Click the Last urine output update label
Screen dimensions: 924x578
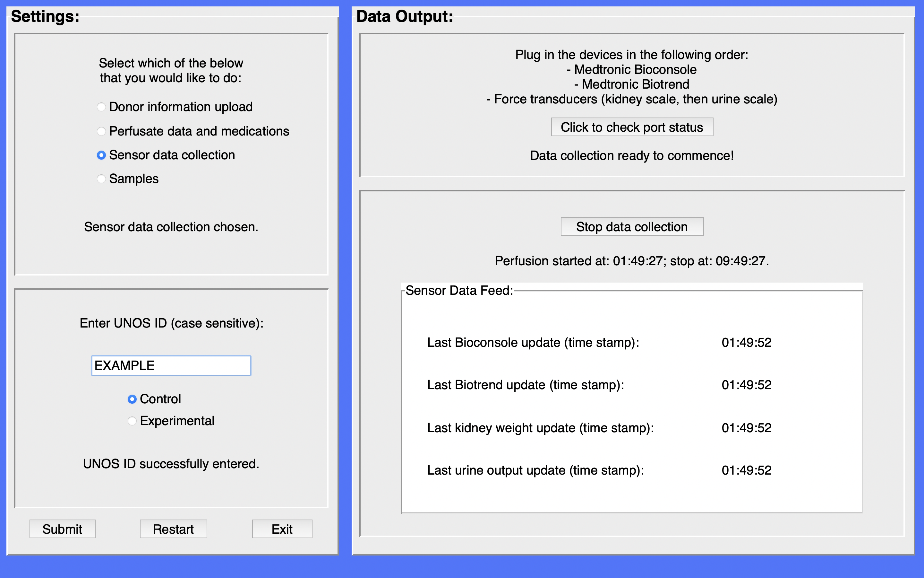tap(535, 470)
